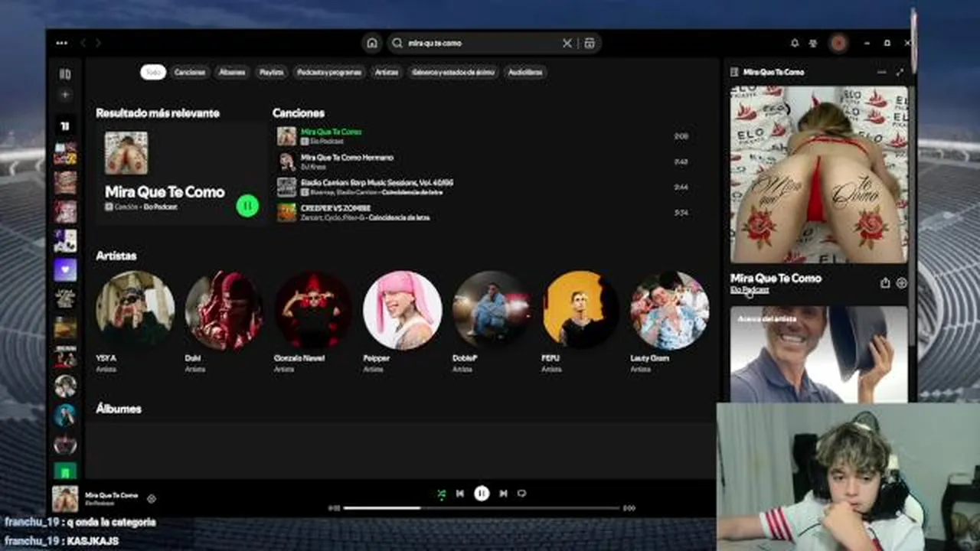This screenshot has height=551, width=980.
Task: Select the Playlists filter chip
Action: 271,72
